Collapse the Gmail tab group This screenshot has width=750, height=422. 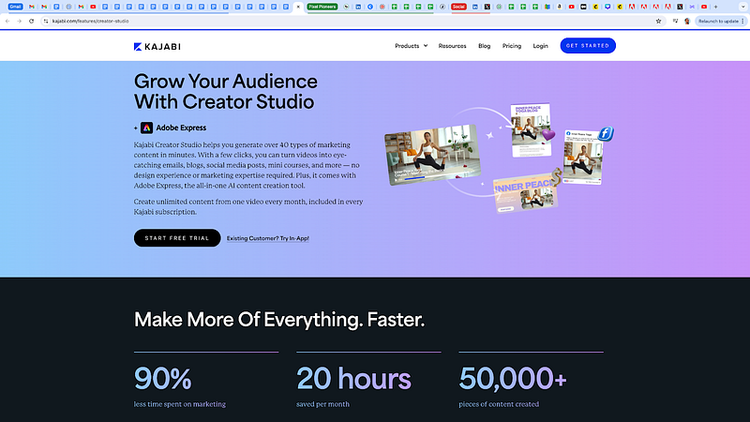[x=15, y=7]
